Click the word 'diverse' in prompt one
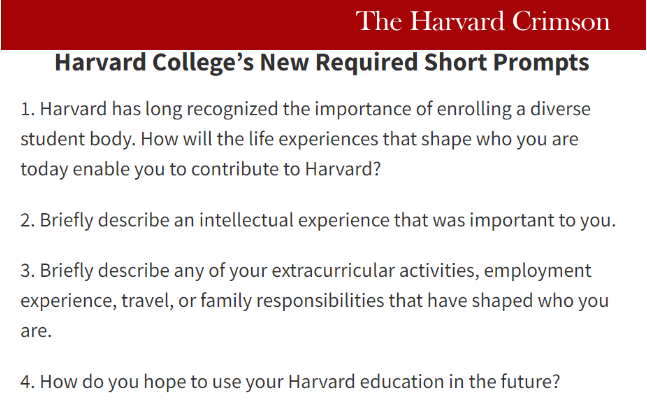647x407 pixels. [x=560, y=109]
